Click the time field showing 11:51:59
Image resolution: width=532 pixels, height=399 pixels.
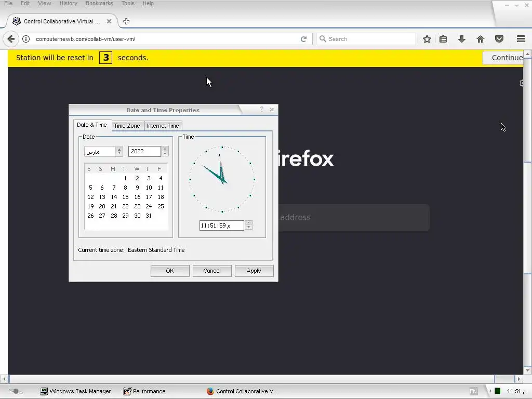pyautogui.click(x=221, y=225)
